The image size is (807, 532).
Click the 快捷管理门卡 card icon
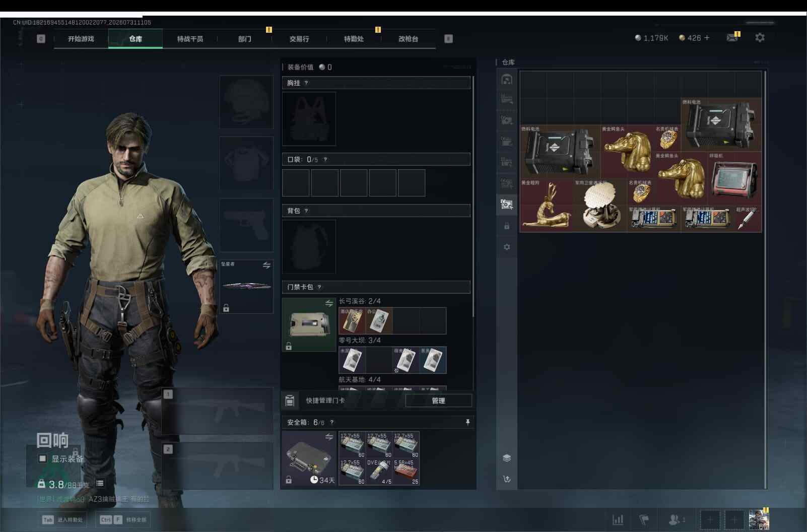coord(290,401)
